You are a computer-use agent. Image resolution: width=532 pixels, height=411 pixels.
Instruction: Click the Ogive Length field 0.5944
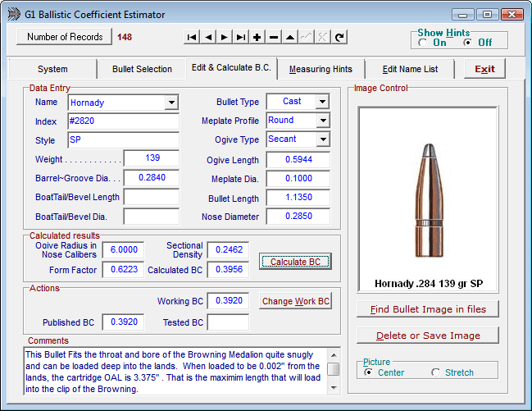[298, 160]
